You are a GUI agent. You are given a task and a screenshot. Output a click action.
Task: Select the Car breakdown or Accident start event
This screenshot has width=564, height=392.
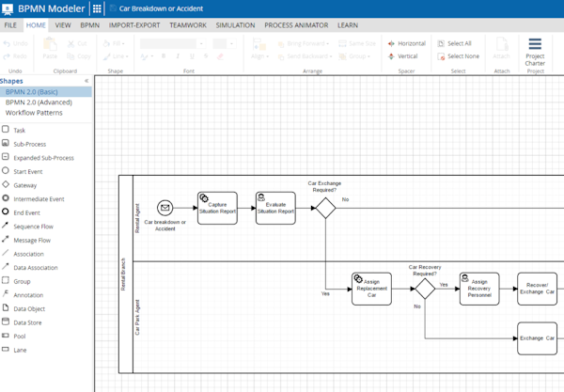[x=165, y=208]
